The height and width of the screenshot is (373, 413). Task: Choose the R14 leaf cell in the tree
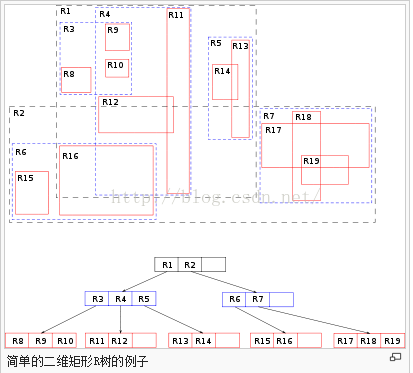tap(204, 341)
